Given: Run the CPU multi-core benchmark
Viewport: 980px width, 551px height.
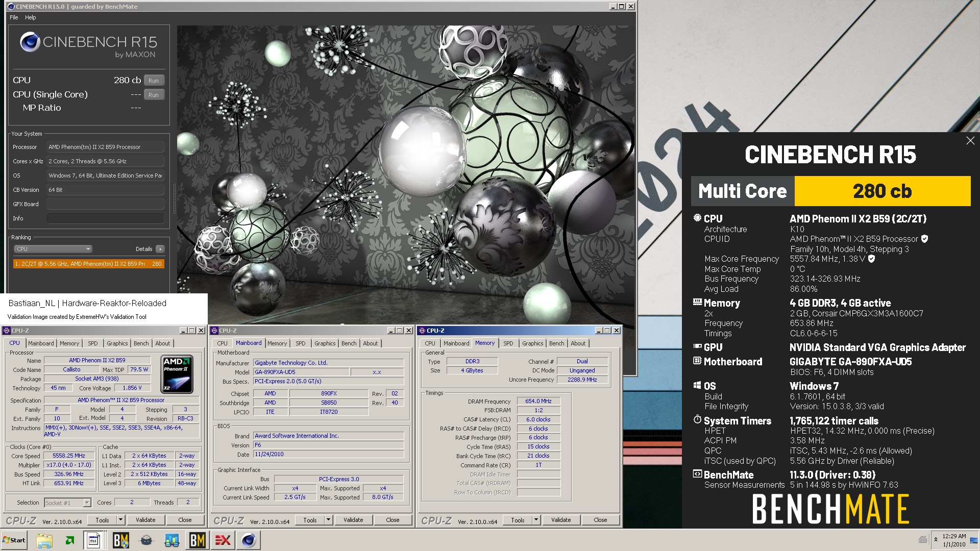Looking at the screenshot, I should [154, 80].
